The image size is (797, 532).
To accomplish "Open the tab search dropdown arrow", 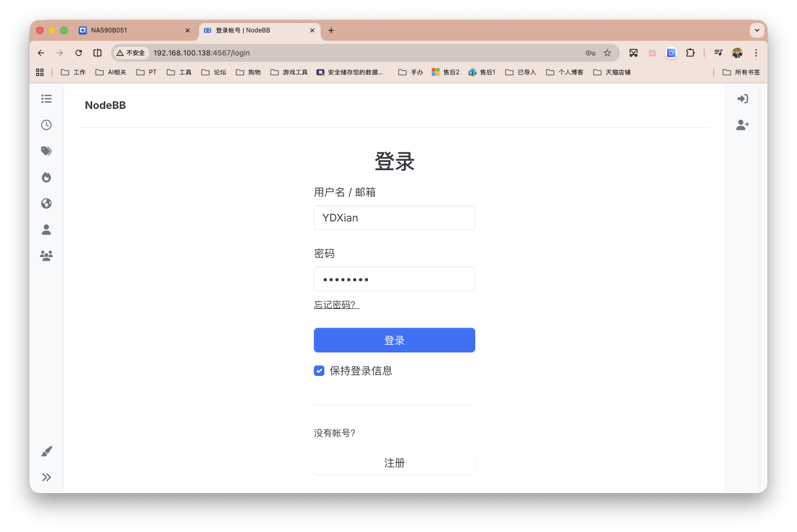I will (757, 30).
